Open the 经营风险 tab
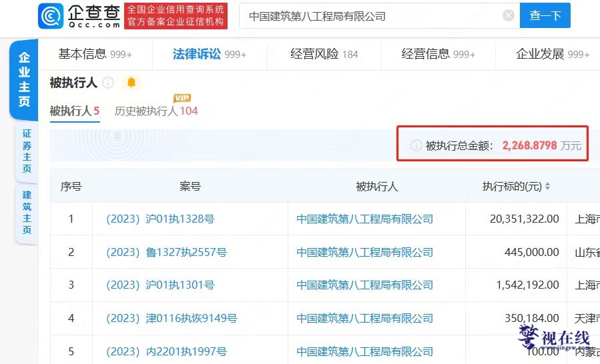This screenshot has height=364, width=600. (324, 54)
